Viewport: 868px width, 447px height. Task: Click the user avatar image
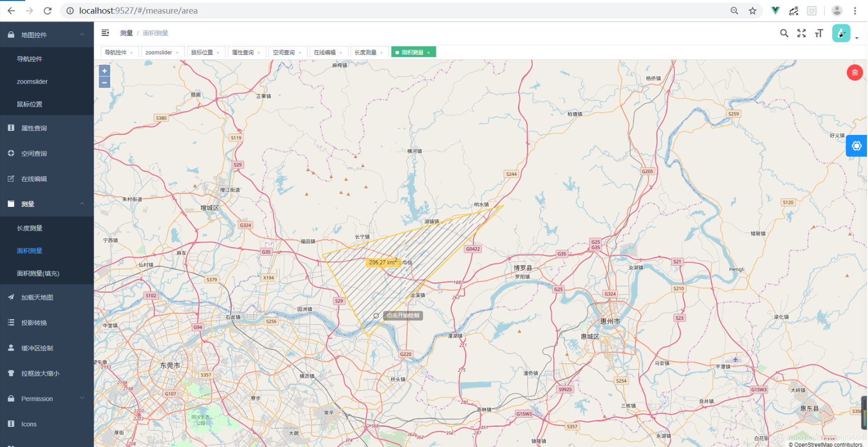(x=841, y=33)
